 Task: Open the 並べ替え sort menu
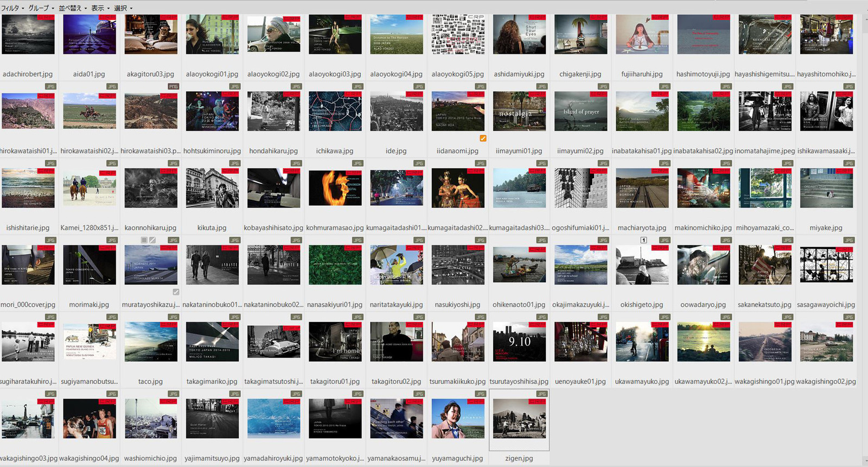[x=73, y=8]
